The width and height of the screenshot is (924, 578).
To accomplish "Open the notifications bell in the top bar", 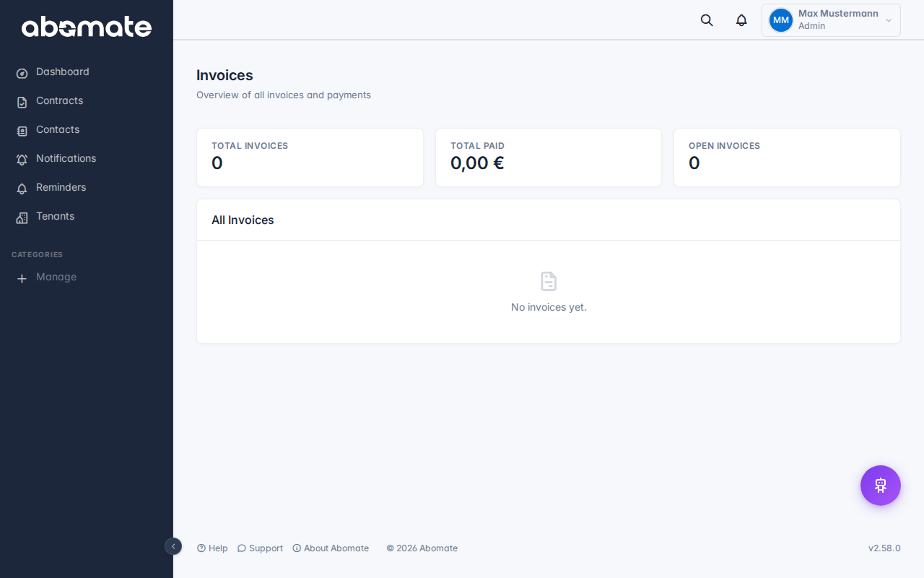I will (x=741, y=20).
